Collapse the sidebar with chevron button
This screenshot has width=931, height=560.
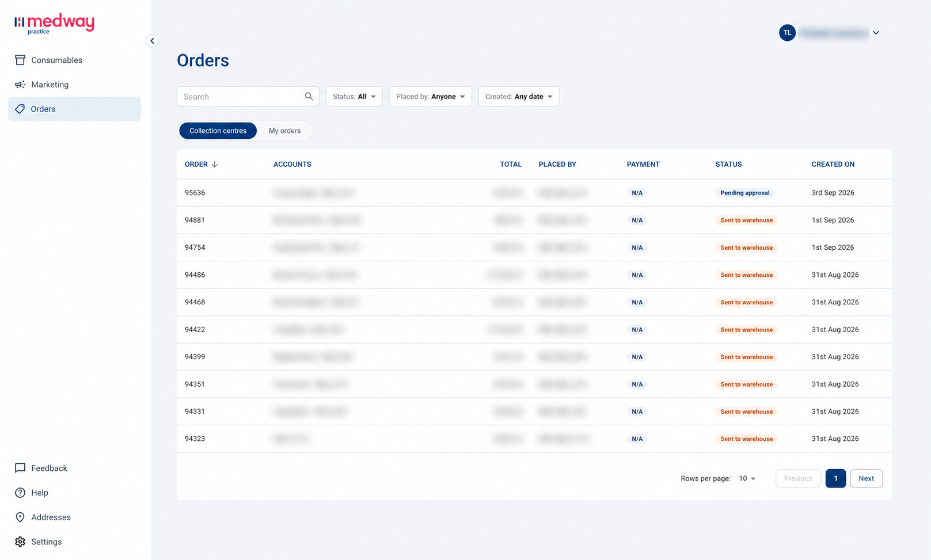point(152,41)
